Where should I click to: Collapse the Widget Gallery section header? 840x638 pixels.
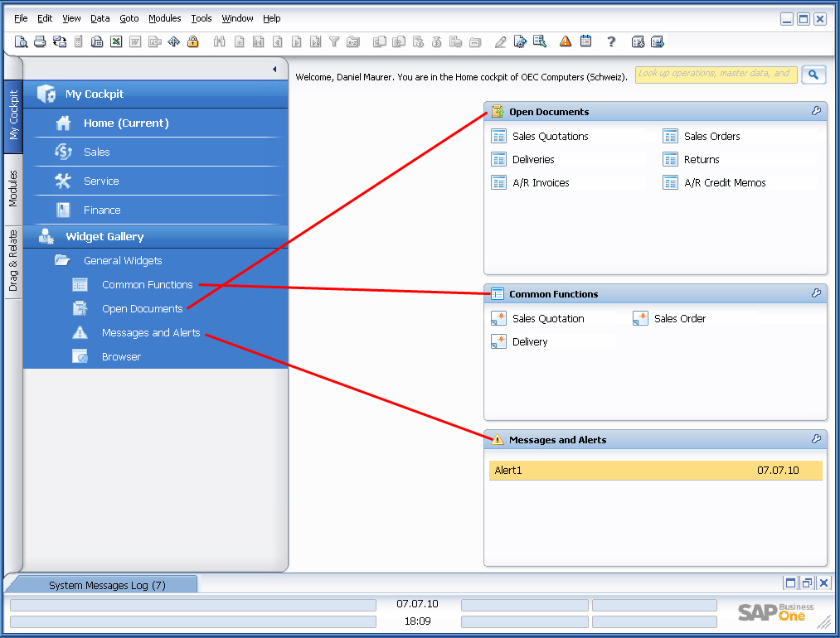click(x=155, y=237)
